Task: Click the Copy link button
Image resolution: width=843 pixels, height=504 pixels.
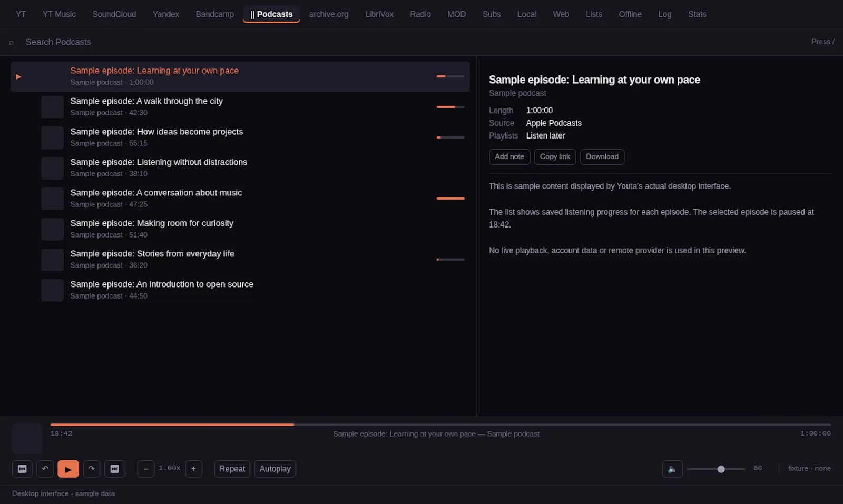Action: (x=555, y=157)
